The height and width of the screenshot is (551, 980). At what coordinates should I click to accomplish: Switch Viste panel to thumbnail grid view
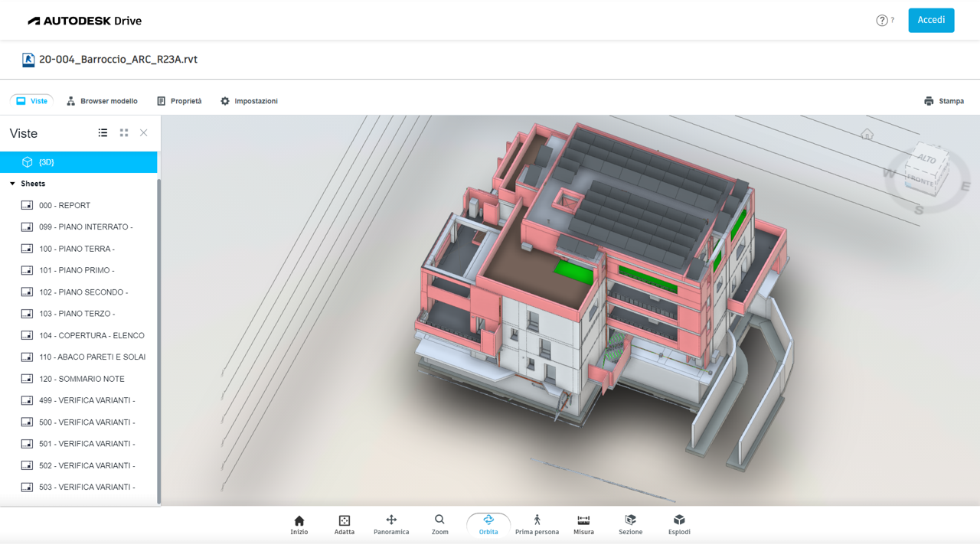[124, 133]
